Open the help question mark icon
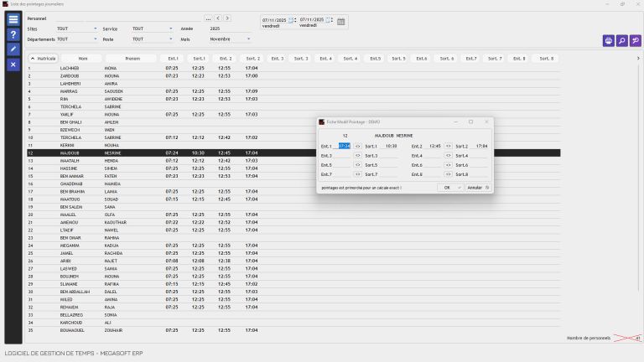This screenshot has height=362, width=644. pyautogui.click(x=13, y=34)
